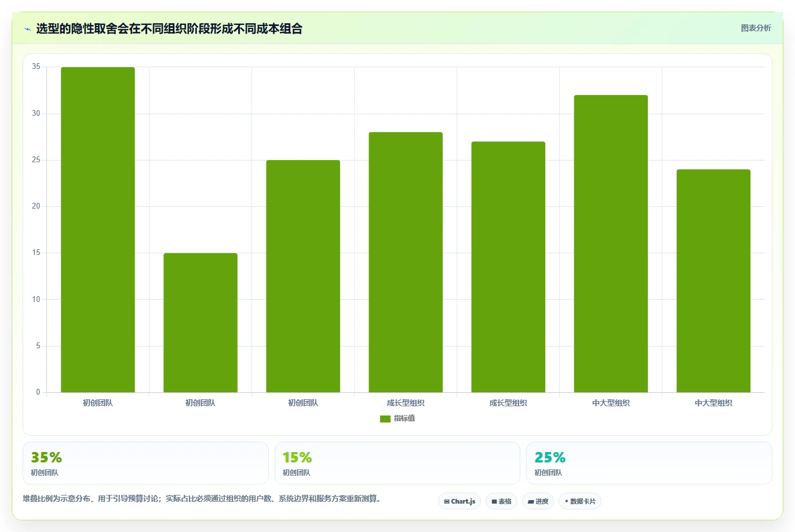Click the y-axis tick label 10
This screenshot has height=532, width=795.
click(x=37, y=300)
